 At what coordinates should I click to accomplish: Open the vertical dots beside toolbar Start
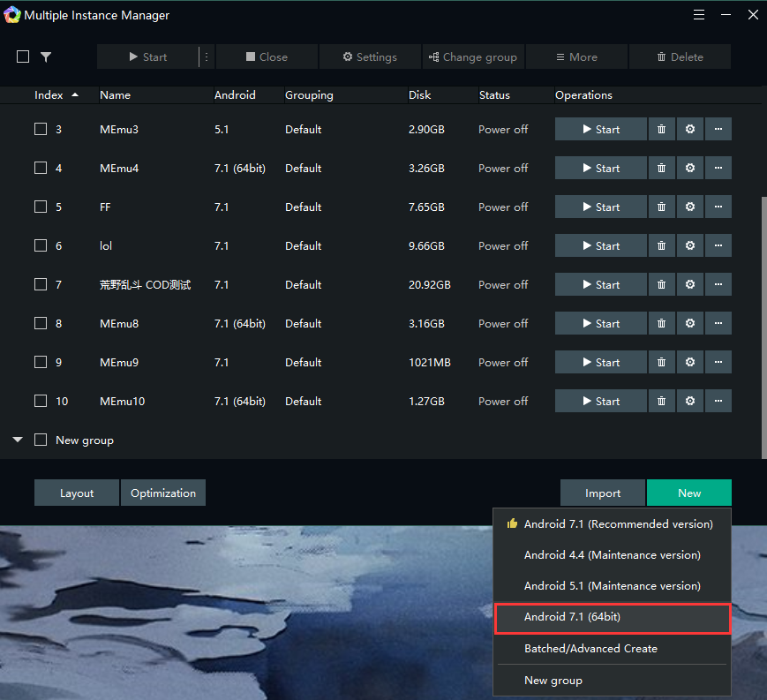pos(207,57)
